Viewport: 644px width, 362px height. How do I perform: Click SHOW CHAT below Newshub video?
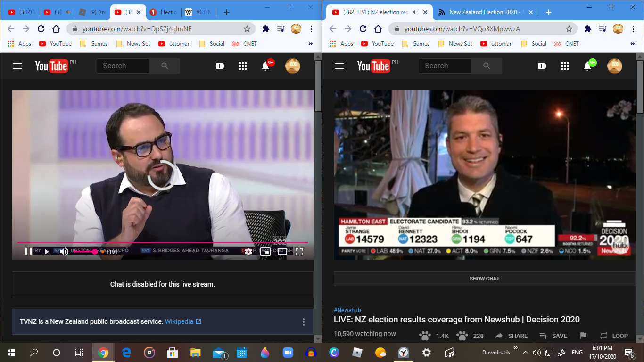(x=484, y=279)
